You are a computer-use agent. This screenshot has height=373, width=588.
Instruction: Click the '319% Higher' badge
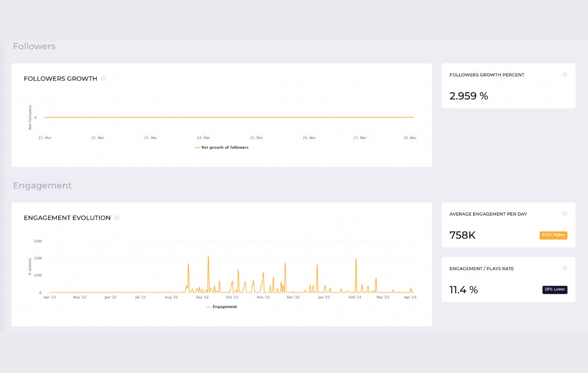(x=553, y=235)
